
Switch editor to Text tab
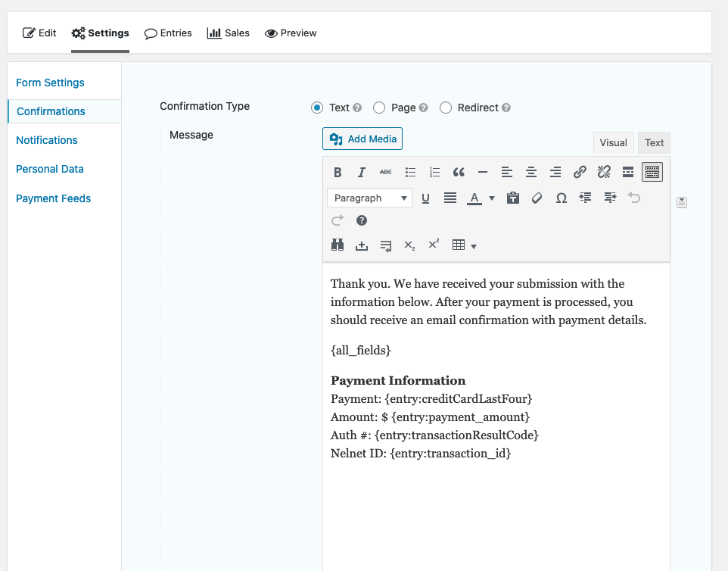[654, 142]
